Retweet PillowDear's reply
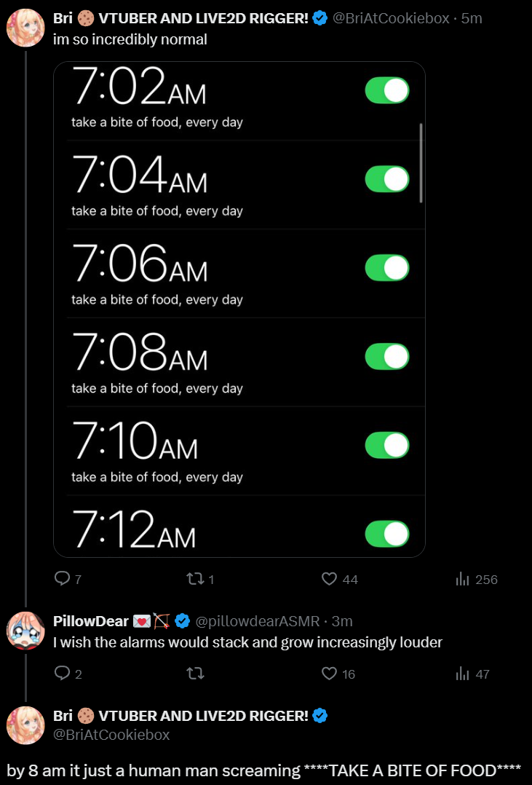Screen dimensions: 532x785 coord(195,674)
